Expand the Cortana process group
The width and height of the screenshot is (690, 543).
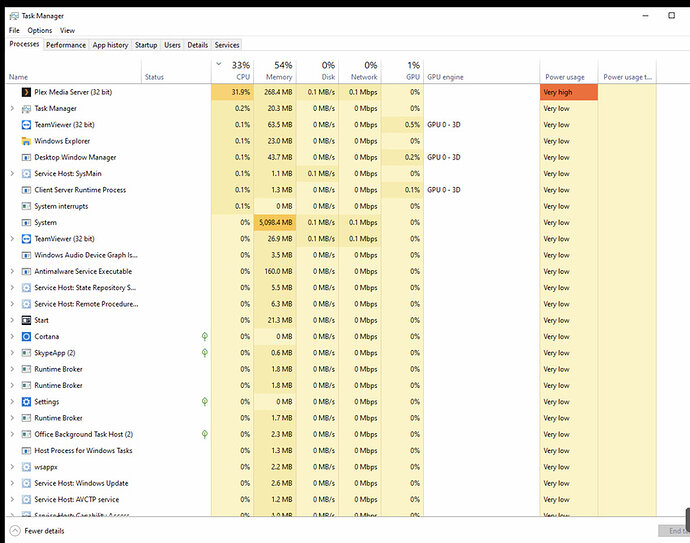[x=12, y=336]
